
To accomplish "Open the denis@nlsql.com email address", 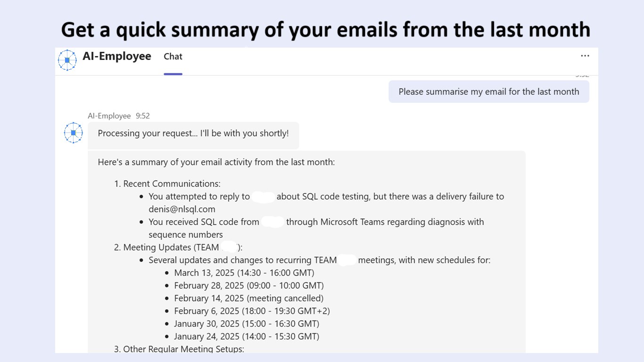I will 182,209.
